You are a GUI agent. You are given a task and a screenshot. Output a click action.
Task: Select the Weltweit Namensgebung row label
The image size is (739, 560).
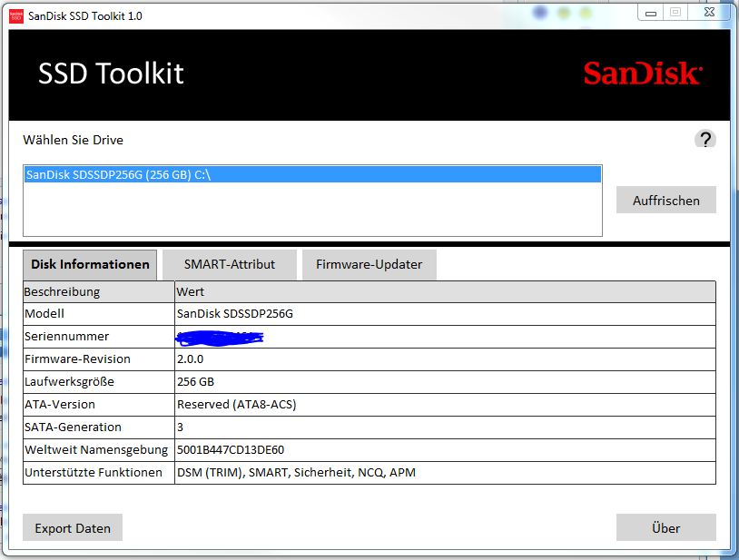click(98, 449)
